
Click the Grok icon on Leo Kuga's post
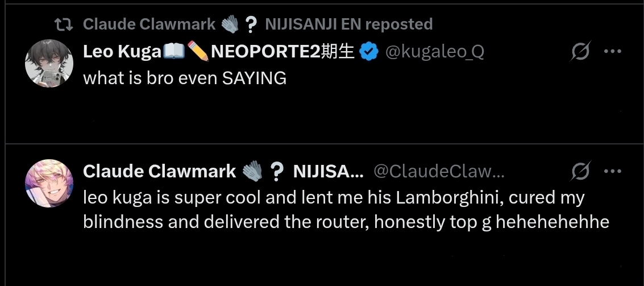[580, 51]
